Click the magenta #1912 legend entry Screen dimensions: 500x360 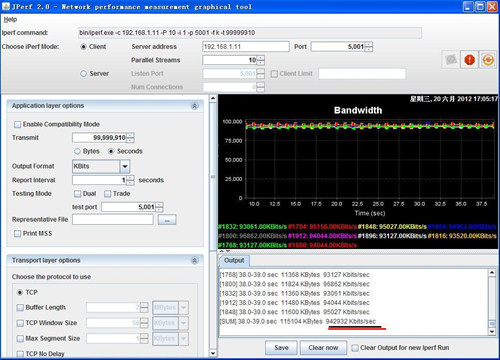coord(322,236)
